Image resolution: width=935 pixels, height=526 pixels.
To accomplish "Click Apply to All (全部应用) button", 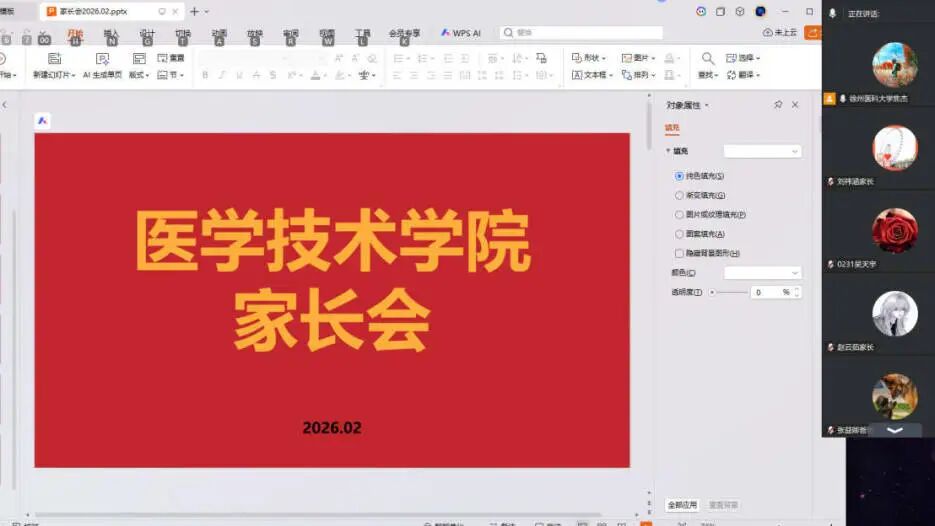I will click(683, 505).
